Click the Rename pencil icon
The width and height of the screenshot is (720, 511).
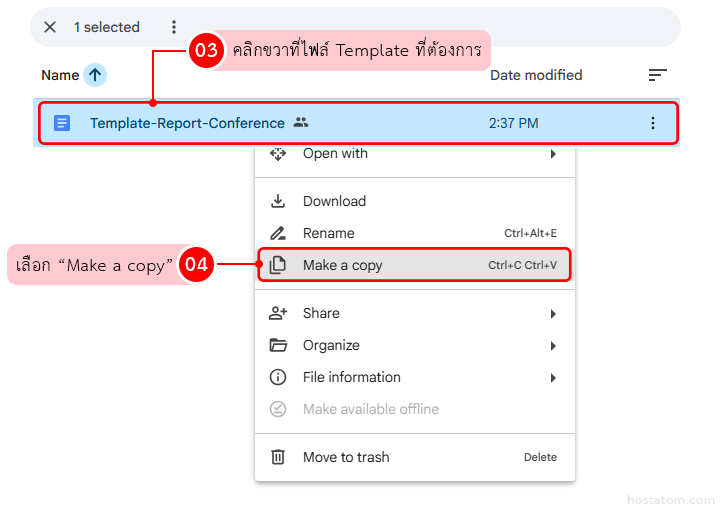(278, 233)
